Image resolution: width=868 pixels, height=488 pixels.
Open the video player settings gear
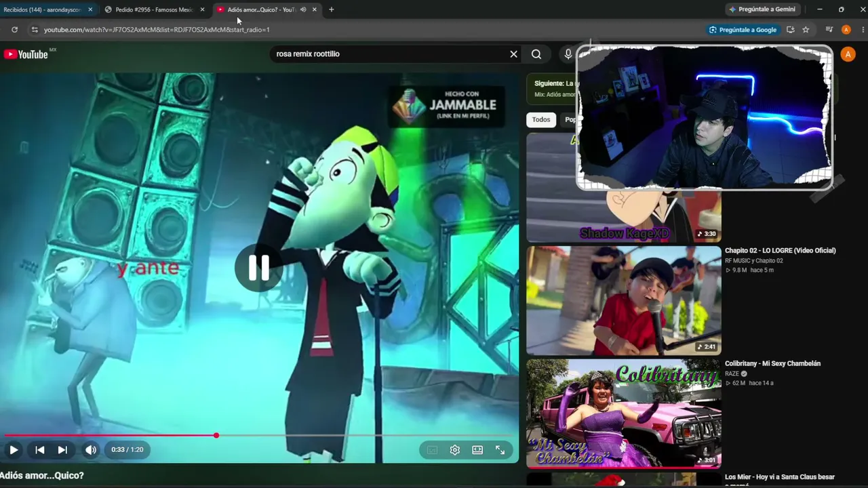point(455,450)
